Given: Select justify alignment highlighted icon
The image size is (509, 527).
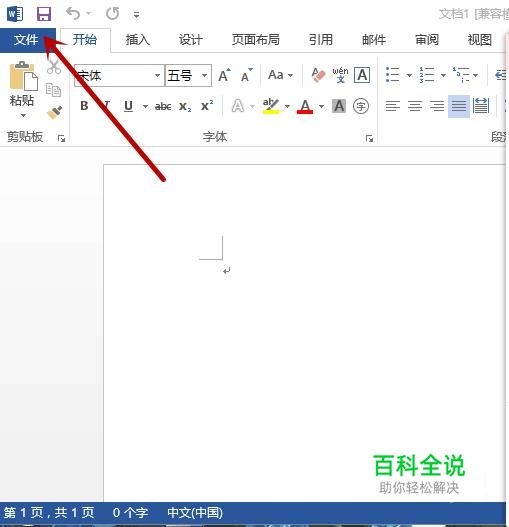Looking at the screenshot, I should pyautogui.click(x=459, y=106).
